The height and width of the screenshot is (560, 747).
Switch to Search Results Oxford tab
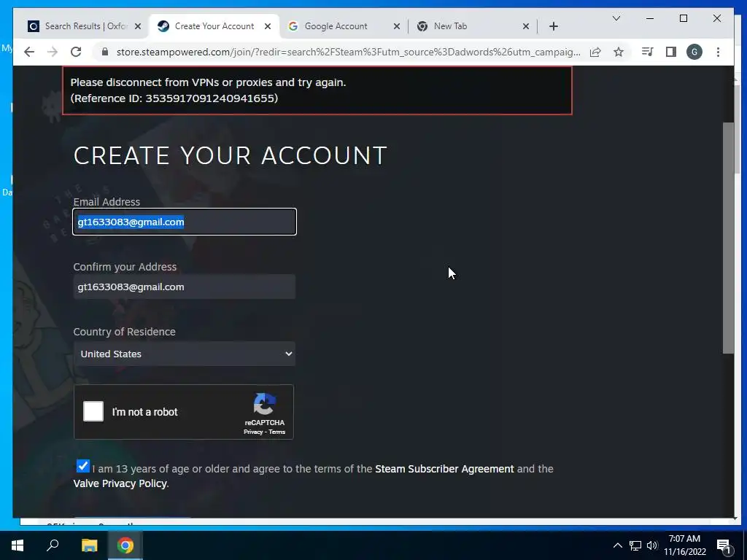[84, 26]
